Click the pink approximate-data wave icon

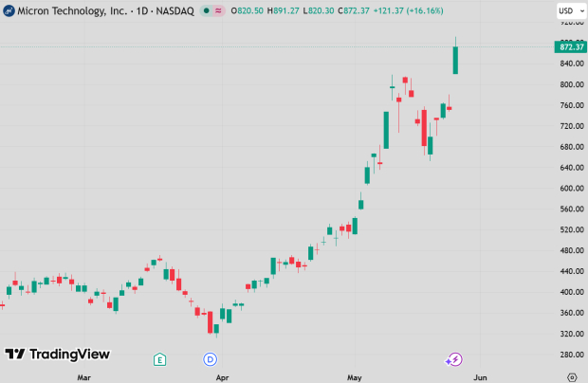tap(218, 10)
